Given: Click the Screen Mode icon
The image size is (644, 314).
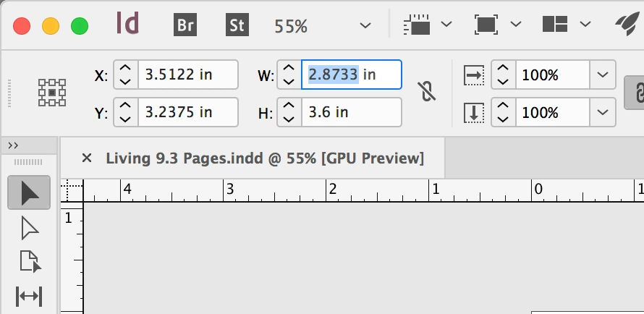Looking at the screenshot, I should tap(486, 25).
